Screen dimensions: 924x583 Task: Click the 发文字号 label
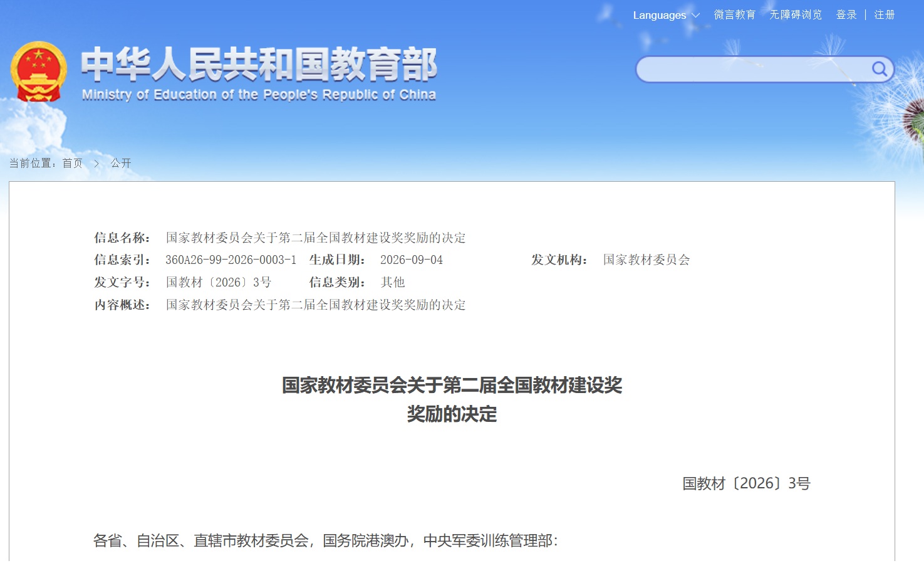[x=122, y=282]
